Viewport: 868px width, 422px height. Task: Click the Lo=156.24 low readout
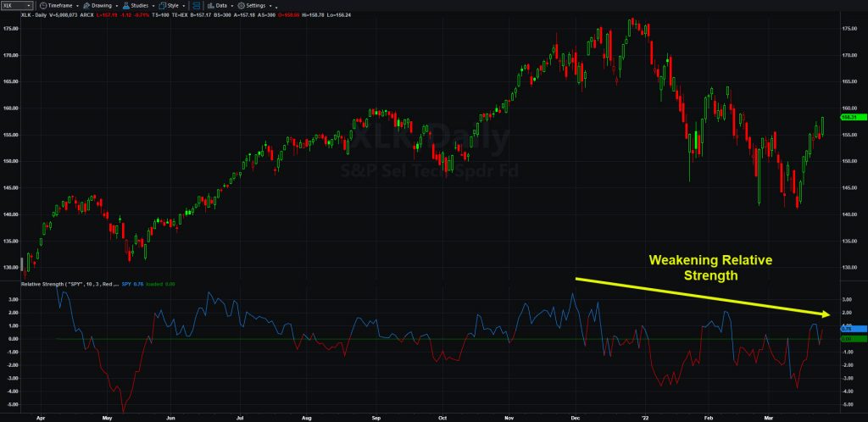(339, 14)
